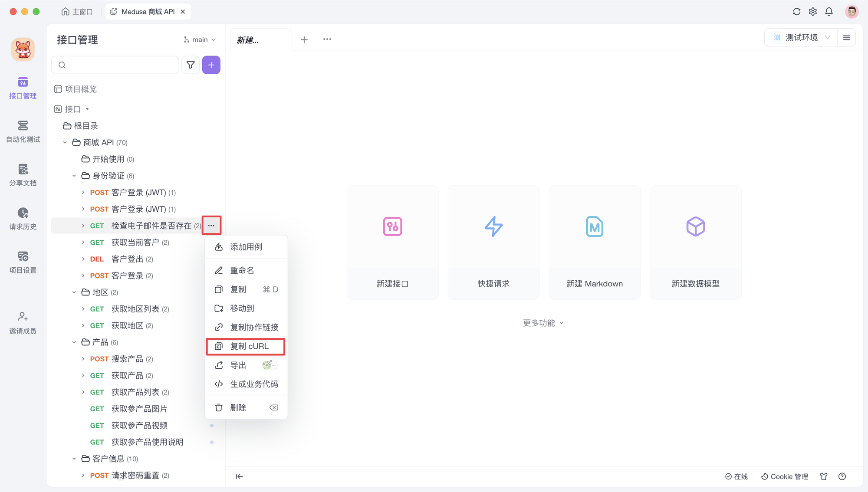Collapse the 身份验证 folder

point(74,176)
